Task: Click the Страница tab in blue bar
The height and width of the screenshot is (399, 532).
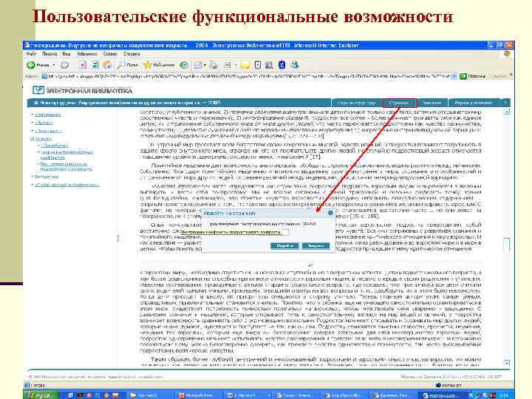Action: (400, 103)
